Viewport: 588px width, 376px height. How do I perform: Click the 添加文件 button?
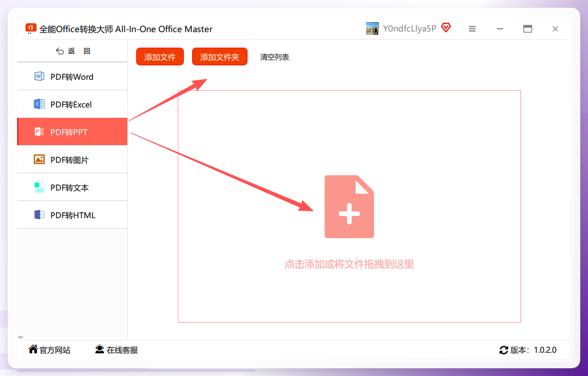tap(160, 56)
